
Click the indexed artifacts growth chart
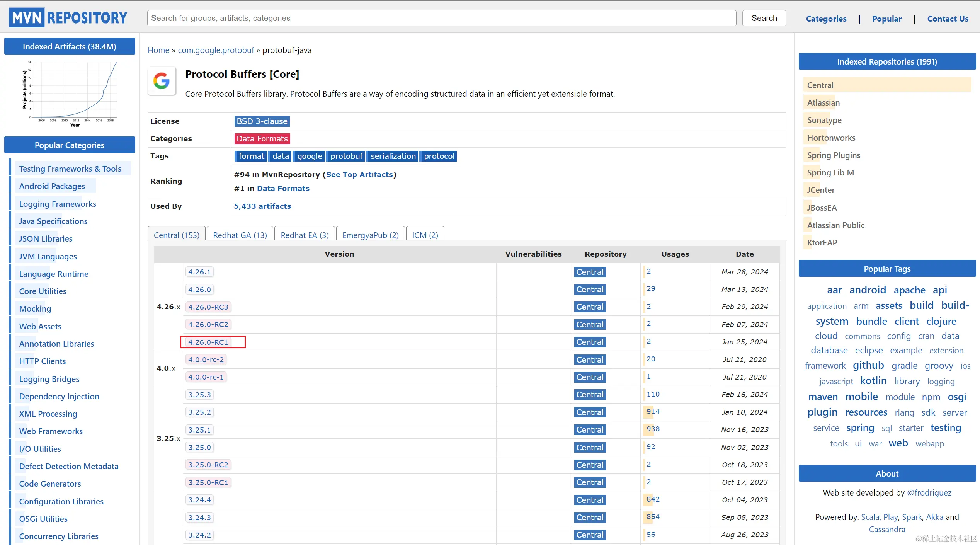(x=70, y=94)
